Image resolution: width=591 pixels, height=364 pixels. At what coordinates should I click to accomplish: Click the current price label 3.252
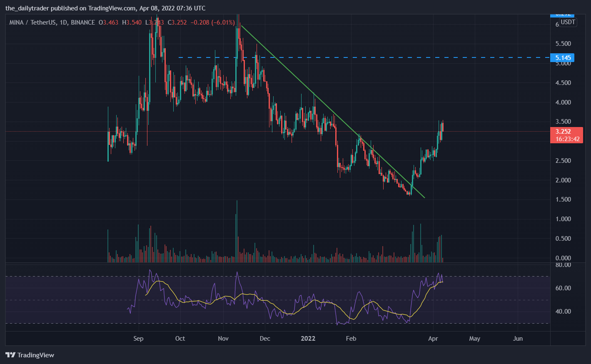click(563, 132)
